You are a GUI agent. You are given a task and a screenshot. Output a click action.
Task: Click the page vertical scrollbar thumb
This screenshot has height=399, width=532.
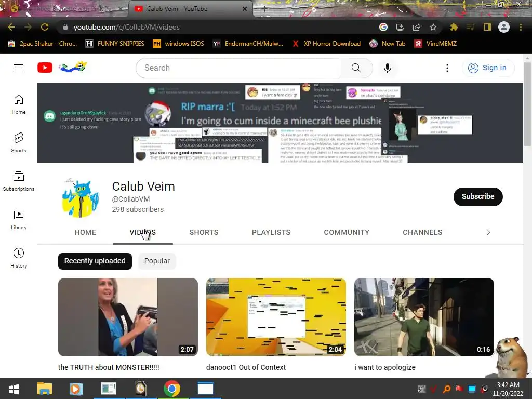527,104
